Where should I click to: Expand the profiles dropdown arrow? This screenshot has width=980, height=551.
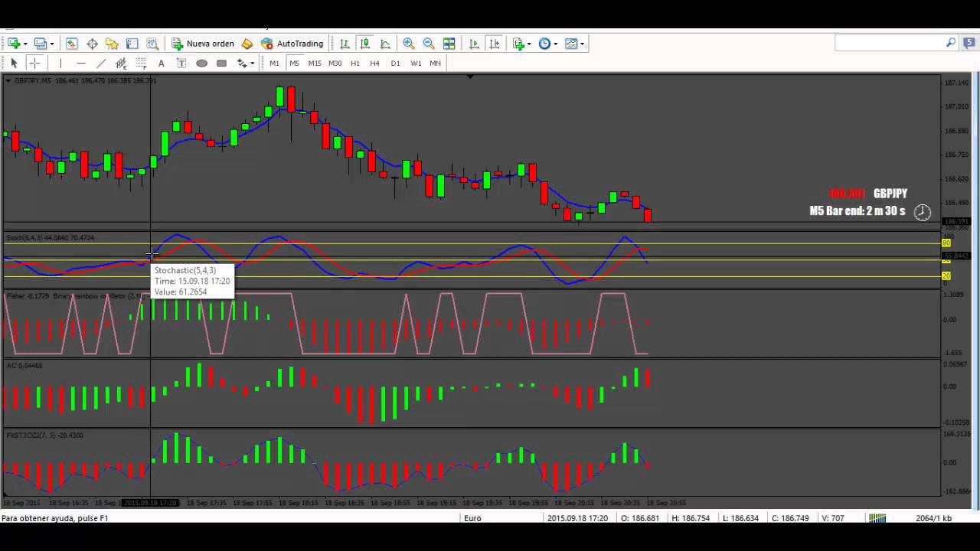(51, 44)
